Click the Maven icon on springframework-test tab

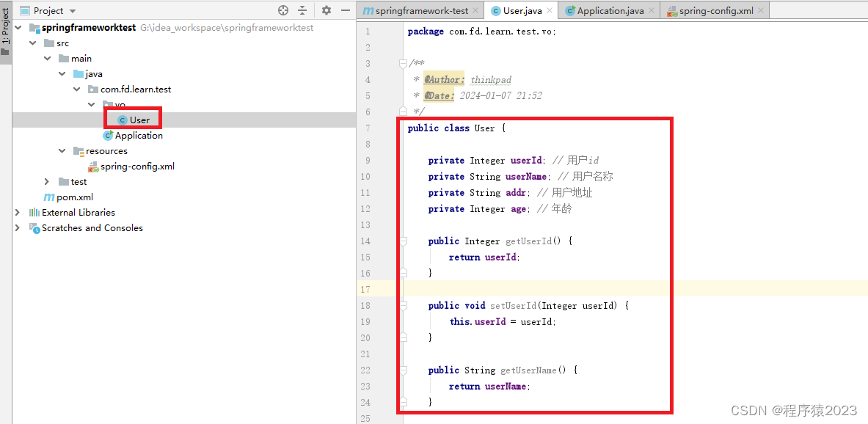click(369, 10)
